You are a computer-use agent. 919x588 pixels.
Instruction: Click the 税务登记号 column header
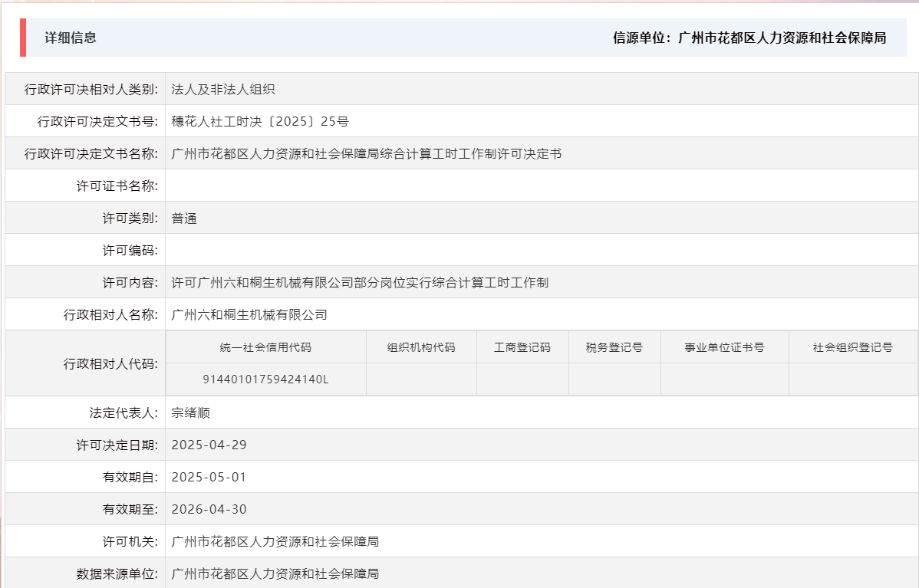614,347
